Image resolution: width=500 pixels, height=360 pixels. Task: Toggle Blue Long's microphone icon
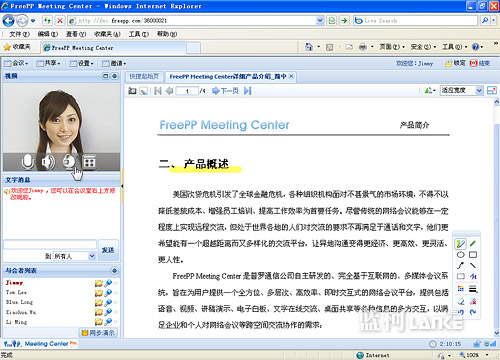(108, 303)
